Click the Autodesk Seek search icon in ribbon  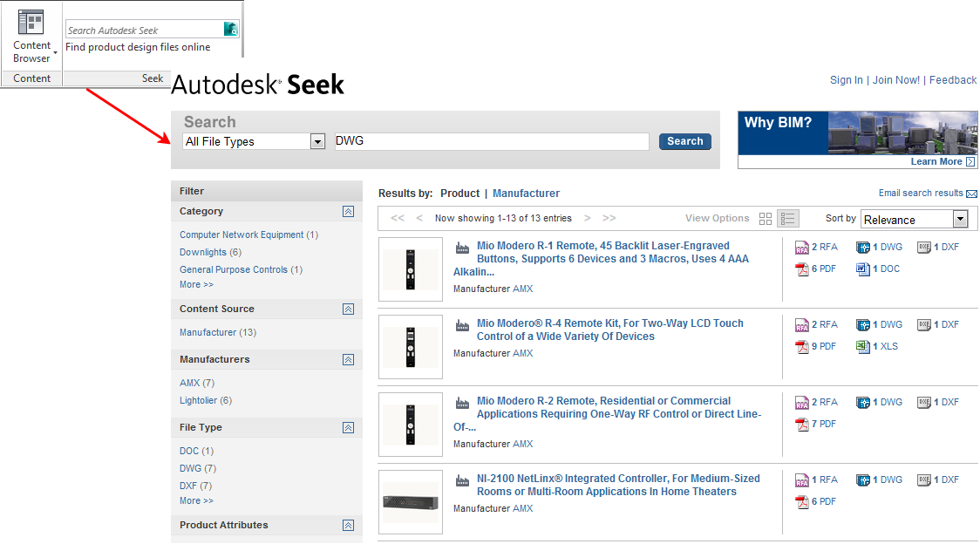coord(231,29)
